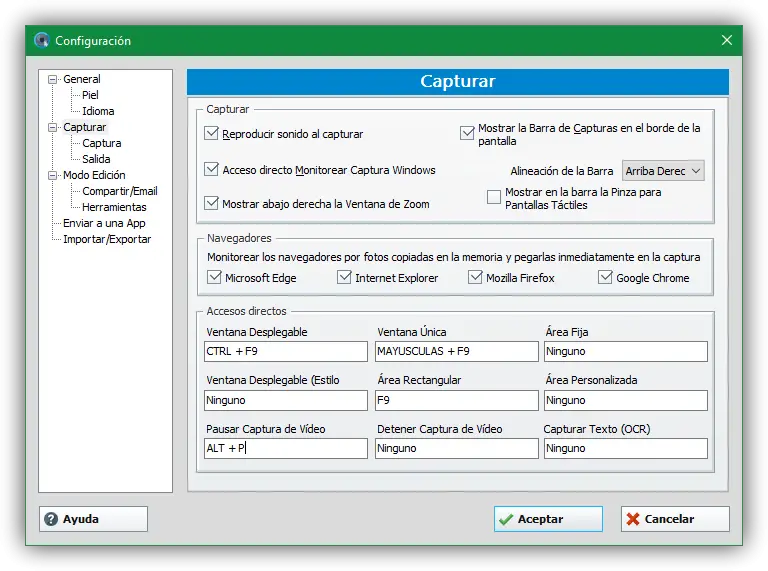
Task: Open Importar/Exportar settings
Action: tap(107, 239)
